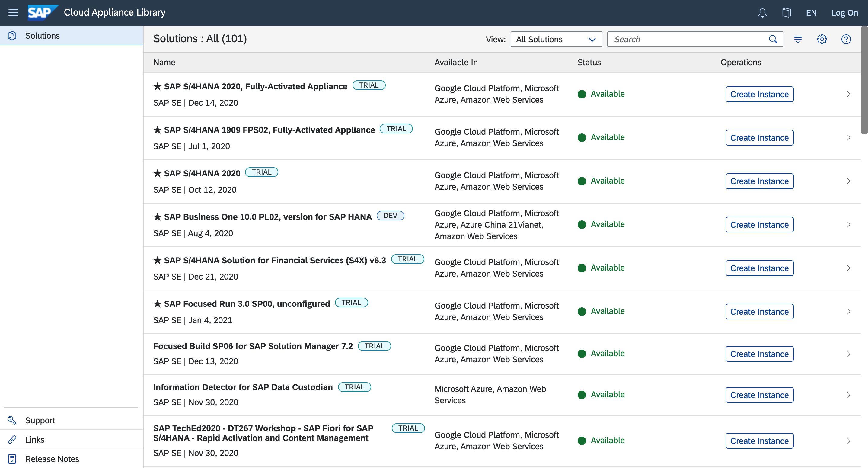Expand details arrow for SAP Business One row
Screen dimensions: 868x468
(x=848, y=225)
